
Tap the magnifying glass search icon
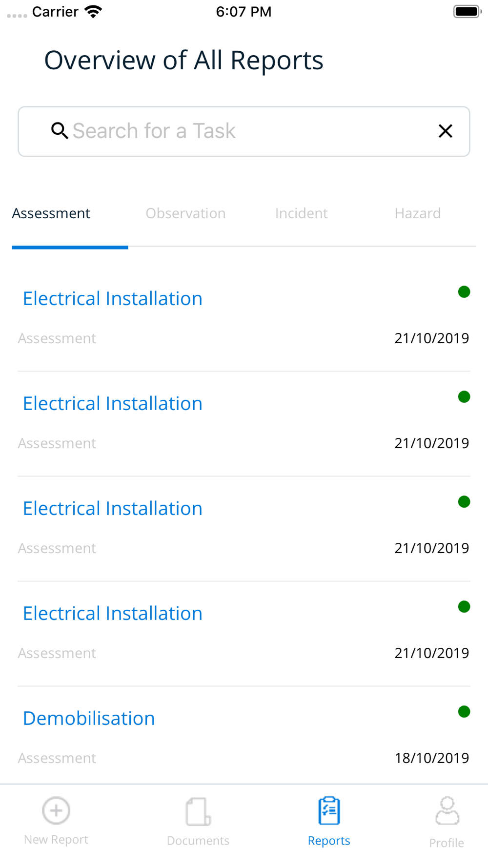(60, 131)
